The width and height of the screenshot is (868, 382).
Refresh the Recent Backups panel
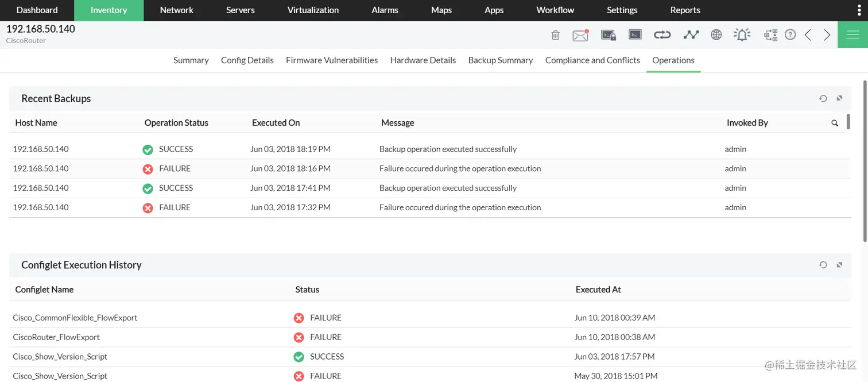(x=823, y=98)
